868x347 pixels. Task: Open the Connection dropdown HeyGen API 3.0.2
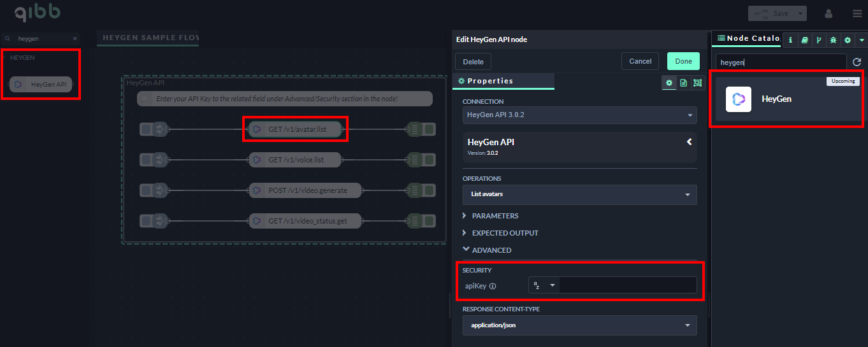coord(579,115)
